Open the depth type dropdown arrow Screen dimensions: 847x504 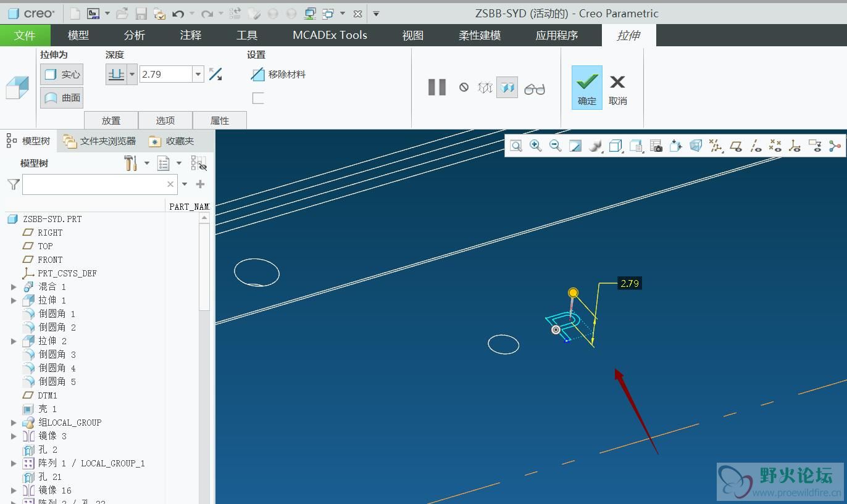point(132,74)
